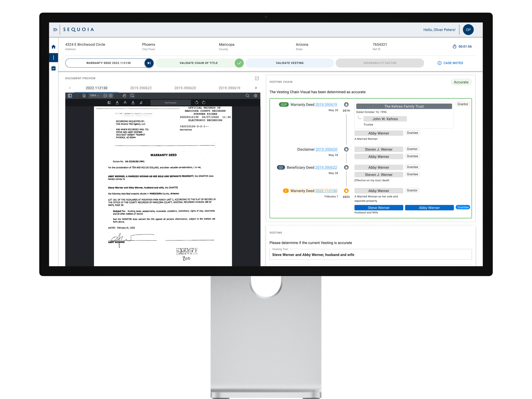Rotate document counterclockwise
532x399 pixels.
[x=196, y=103]
